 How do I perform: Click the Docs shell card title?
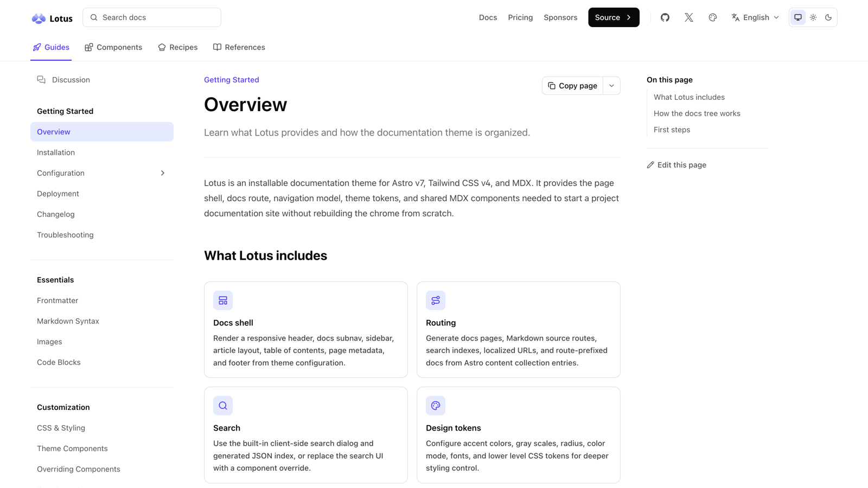click(x=233, y=323)
